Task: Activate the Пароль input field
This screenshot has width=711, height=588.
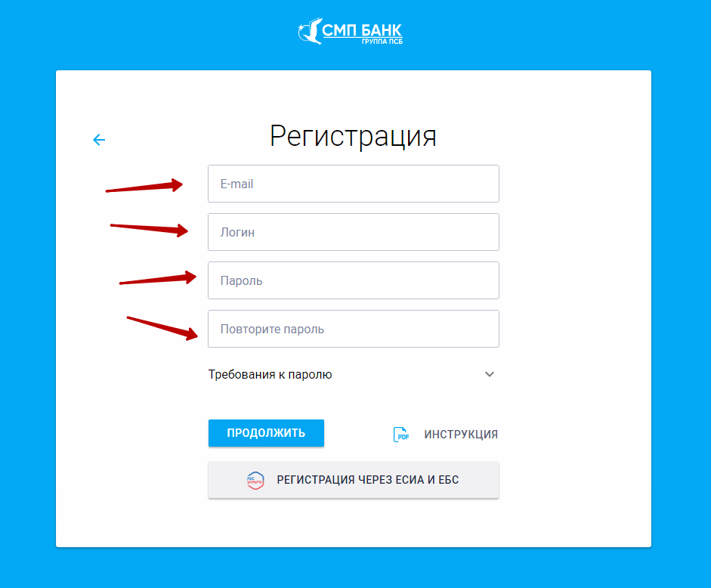Action: click(353, 280)
